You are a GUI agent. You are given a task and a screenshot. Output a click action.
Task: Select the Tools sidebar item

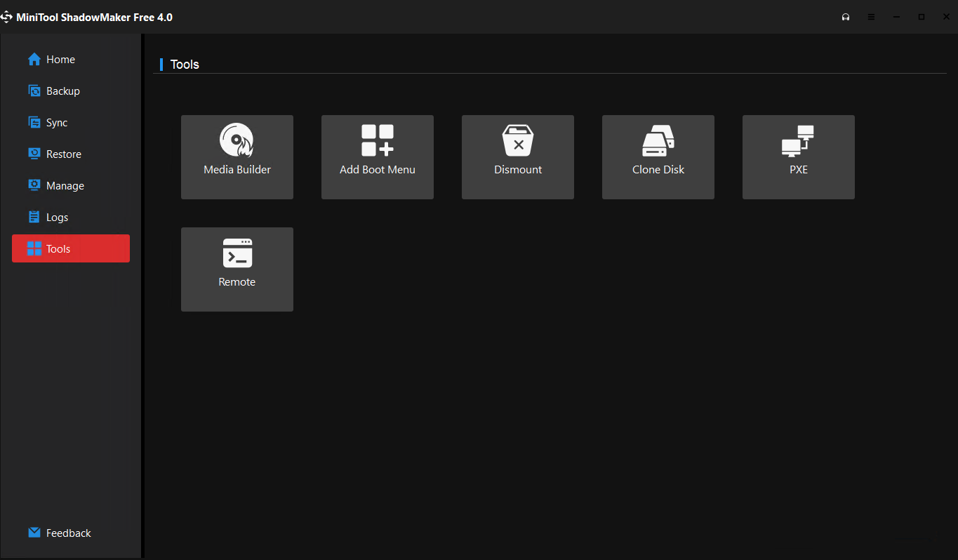71,248
